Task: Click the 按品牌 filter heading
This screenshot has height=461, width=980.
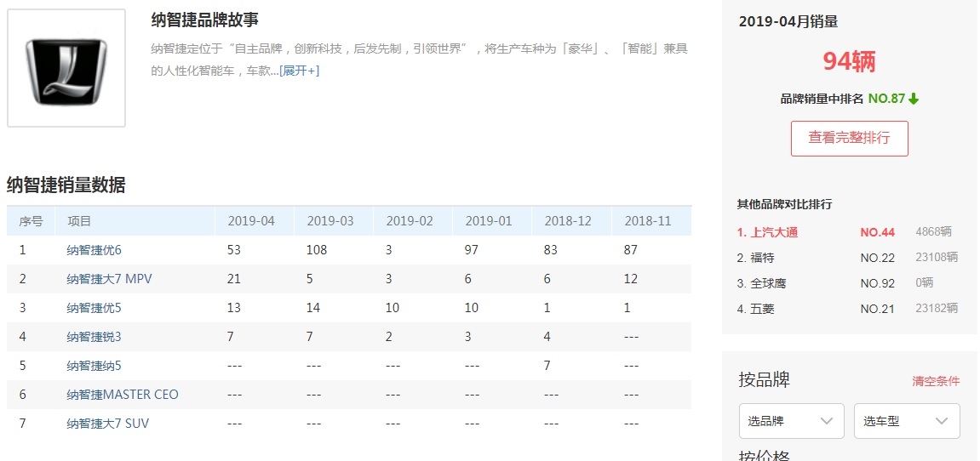Action: (x=765, y=379)
